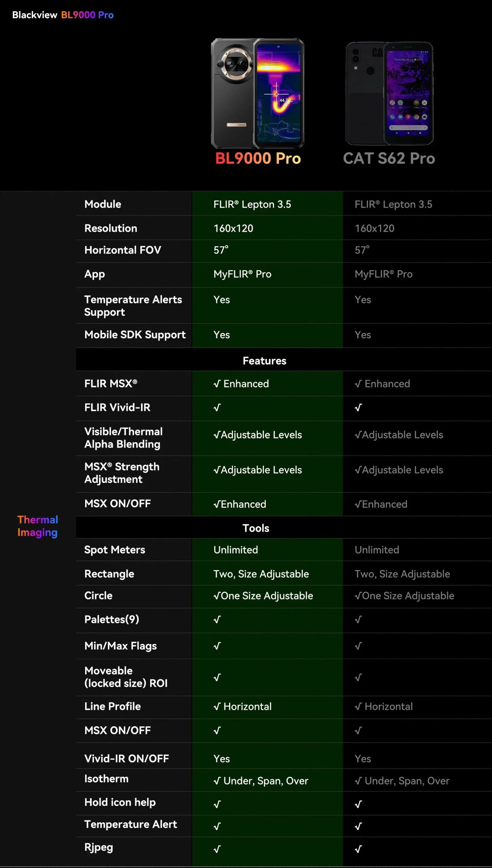Screen dimensions: 492x868
Task: Click BL9000 Pro's checkmark in FLIR Vivid-IR row
Action: coord(217,407)
